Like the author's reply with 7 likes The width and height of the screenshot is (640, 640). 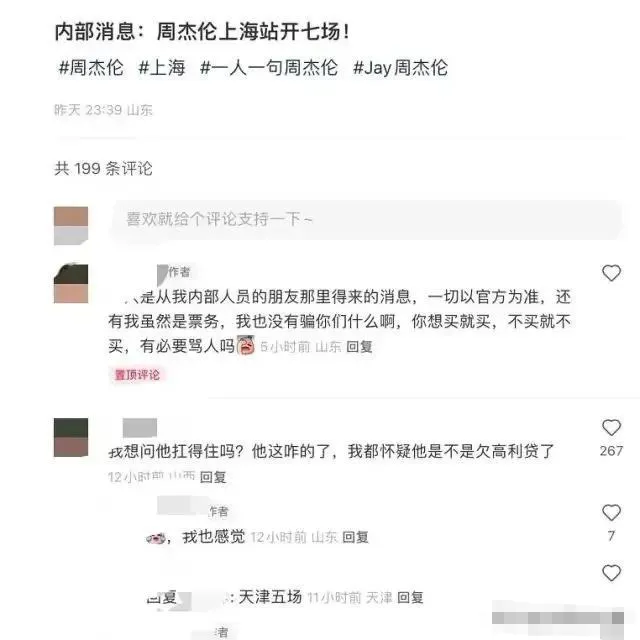click(x=611, y=513)
